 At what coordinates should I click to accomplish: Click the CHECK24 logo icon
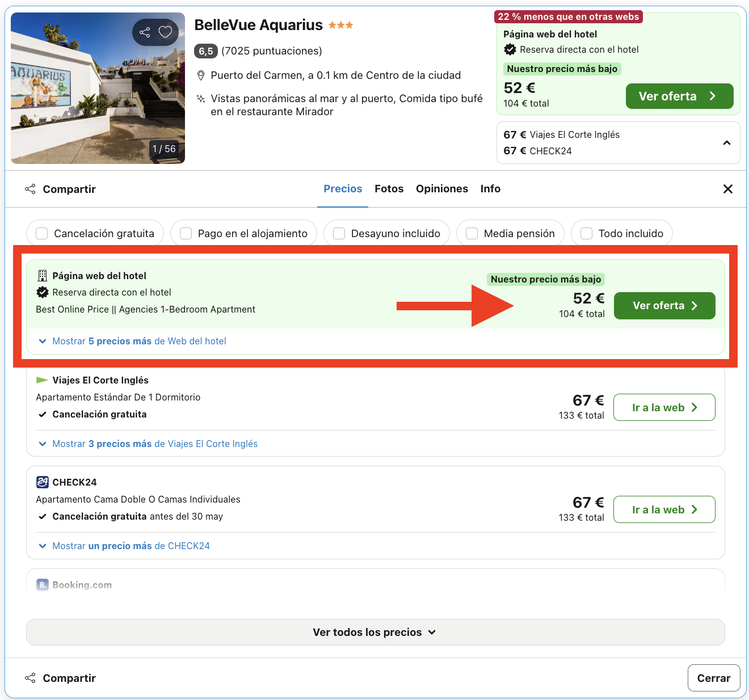point(42,482)
